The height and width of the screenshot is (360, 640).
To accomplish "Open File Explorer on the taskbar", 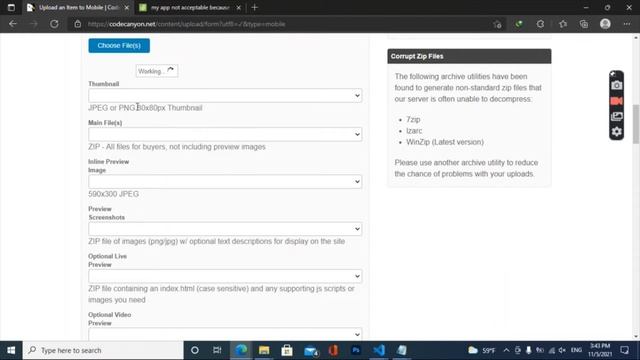I will coord(264,350).
